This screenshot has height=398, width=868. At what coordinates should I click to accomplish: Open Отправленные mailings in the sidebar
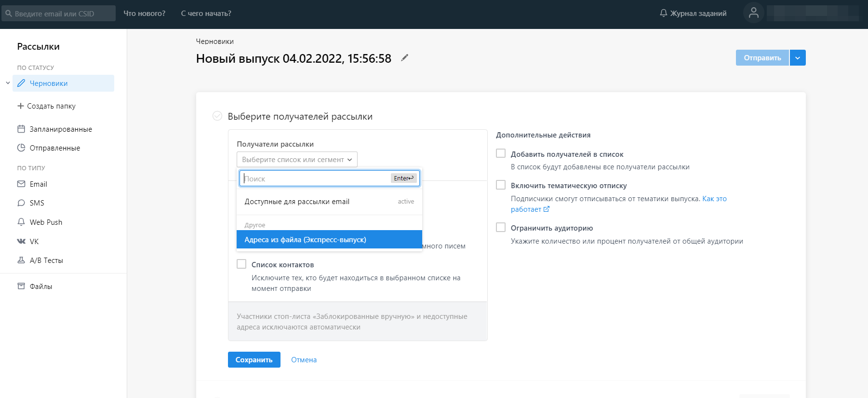click(55, 148)
